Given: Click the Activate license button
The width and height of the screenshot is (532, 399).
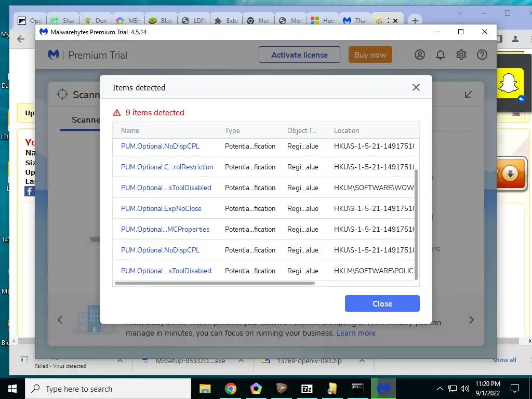Looking at the screenshot, I should (299, 55).
